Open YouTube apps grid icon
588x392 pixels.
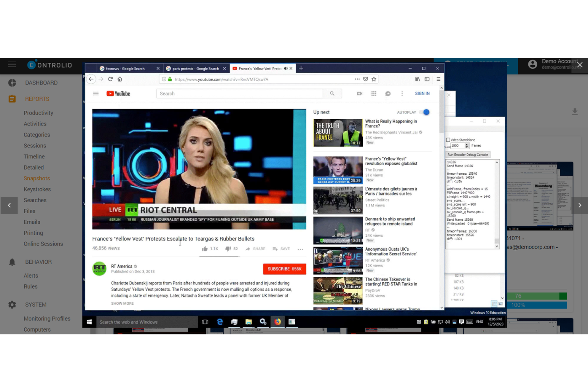[x=374, y=94]
